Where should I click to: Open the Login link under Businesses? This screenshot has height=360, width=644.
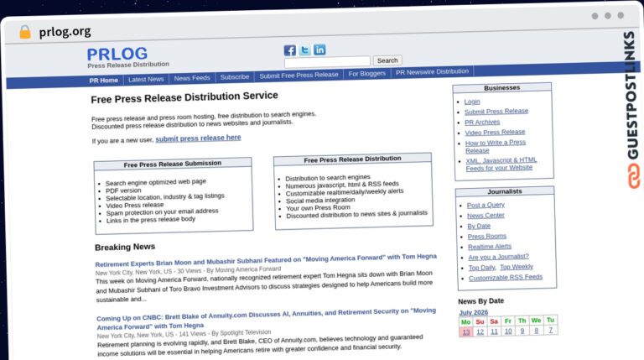click(x=472, y=102)
